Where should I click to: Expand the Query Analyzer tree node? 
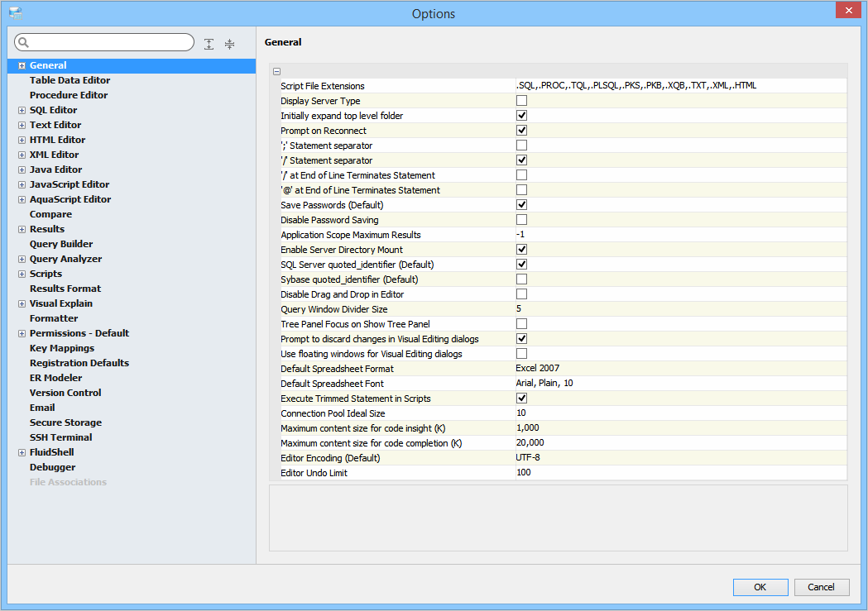tap(22, 259)
